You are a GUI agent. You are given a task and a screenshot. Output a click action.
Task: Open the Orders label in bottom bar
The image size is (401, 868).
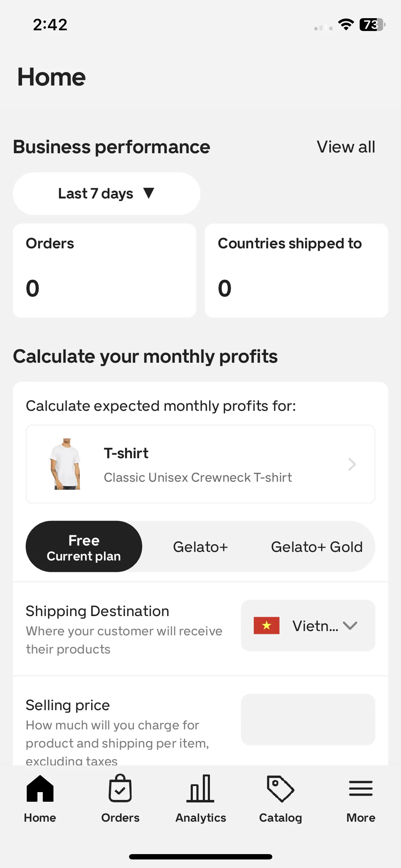120,818
